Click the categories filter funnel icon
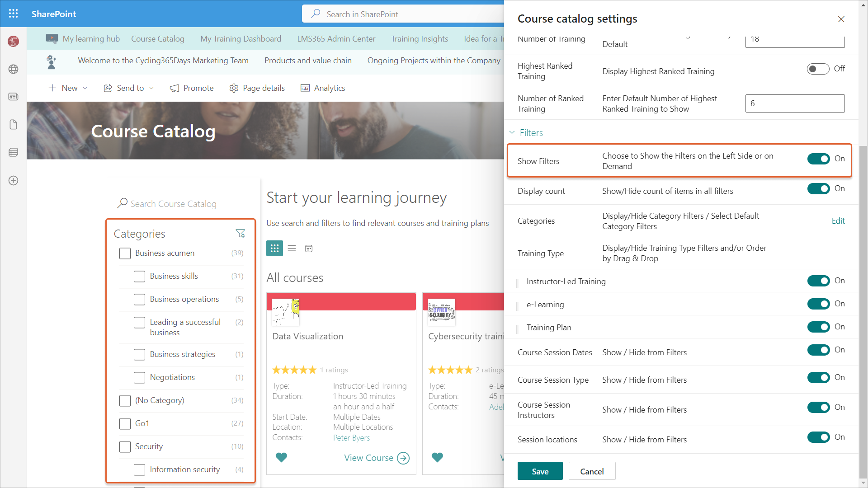Image resolution: width=868 pixels, height=488 pixels. (x=240, y=233)
